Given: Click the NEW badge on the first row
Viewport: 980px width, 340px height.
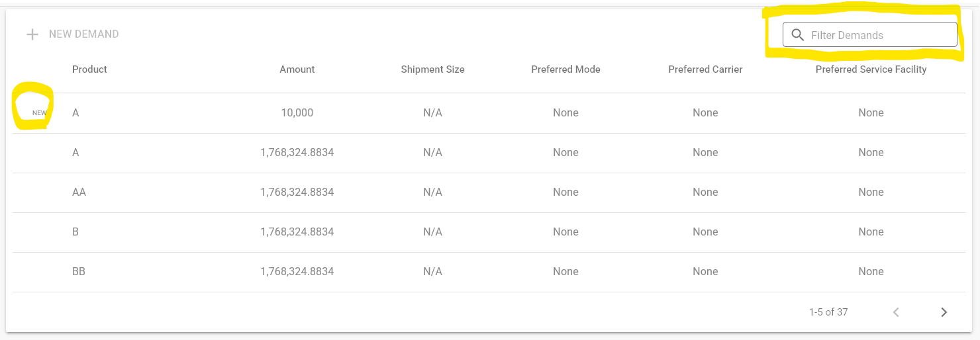Looking at the screenshot, I should pos(40,113).
